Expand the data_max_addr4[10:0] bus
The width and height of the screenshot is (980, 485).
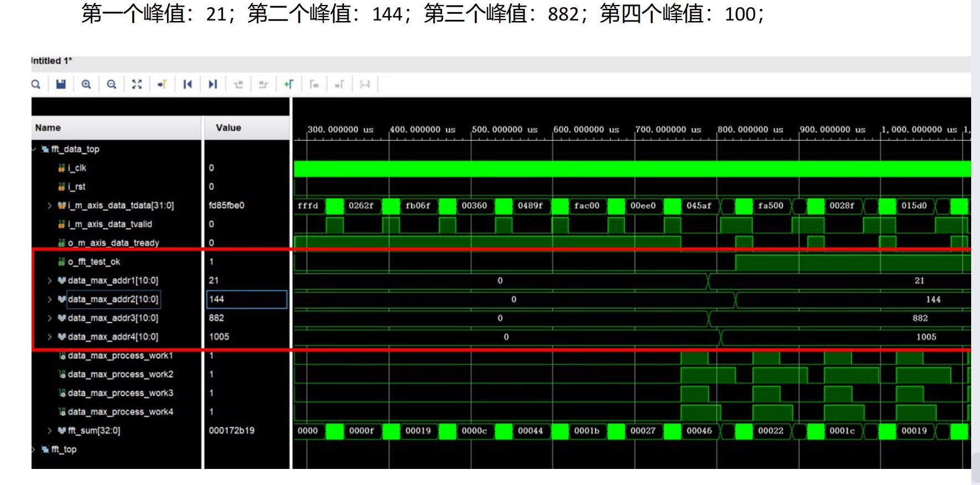pos(50,337)
